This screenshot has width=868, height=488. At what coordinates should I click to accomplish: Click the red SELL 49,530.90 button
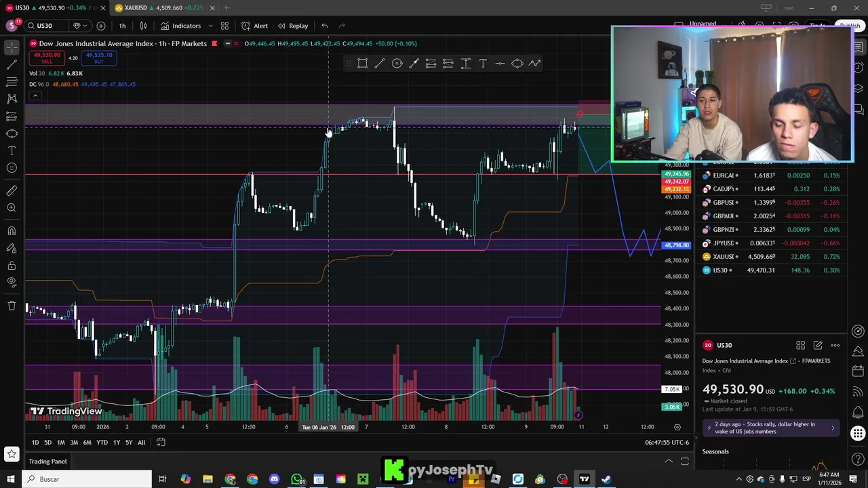47,60
